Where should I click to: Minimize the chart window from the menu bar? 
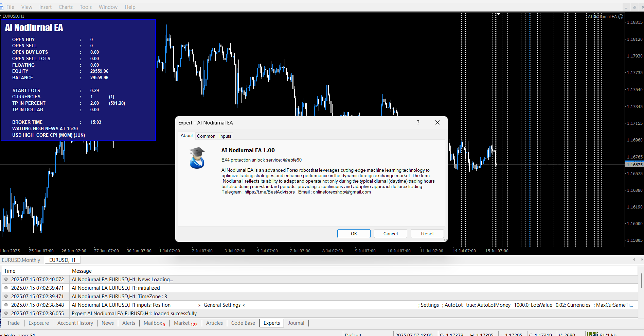tap(626, 7)
